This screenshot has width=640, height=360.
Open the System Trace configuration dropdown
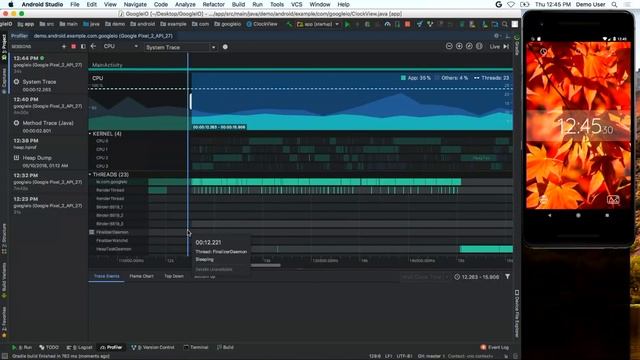tap(180, 47)
